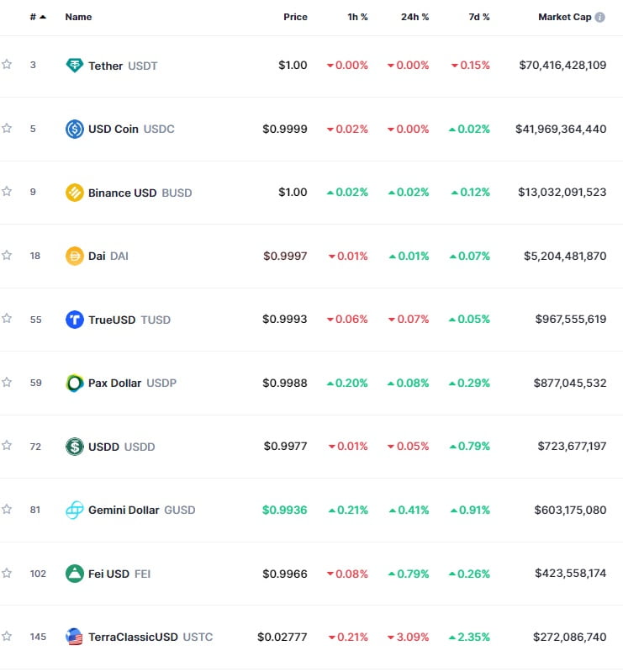623x672 pixels.
Task: Add Fei USD to watchlist star
Action: [x=7, y=573]
